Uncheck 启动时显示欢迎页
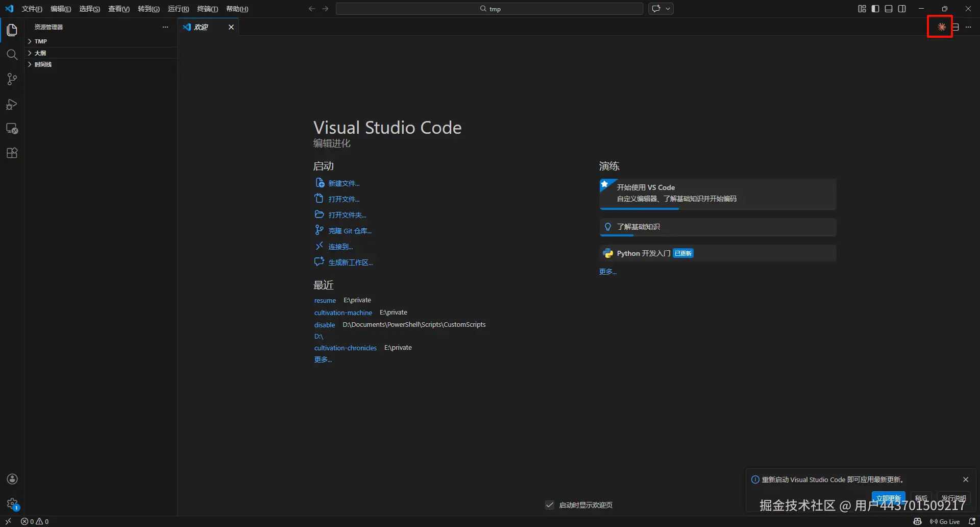The height and width of the screenshot is (527, 980). click(550, 505)
